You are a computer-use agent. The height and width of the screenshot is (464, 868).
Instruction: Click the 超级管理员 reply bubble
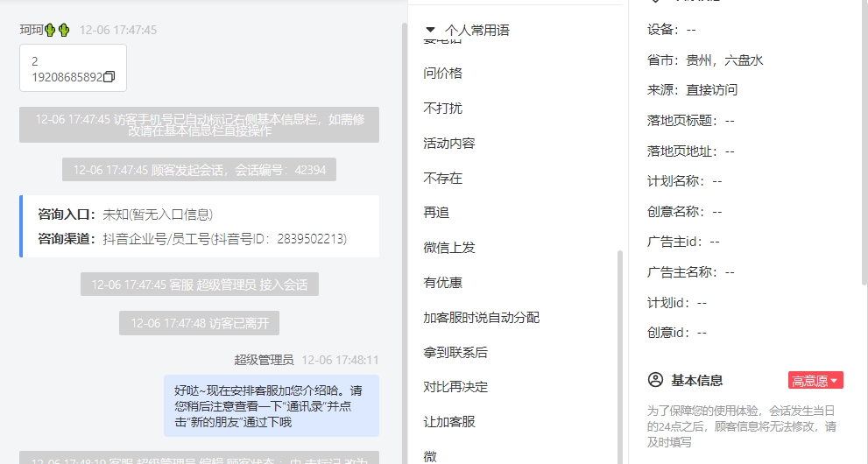(272, 406)
